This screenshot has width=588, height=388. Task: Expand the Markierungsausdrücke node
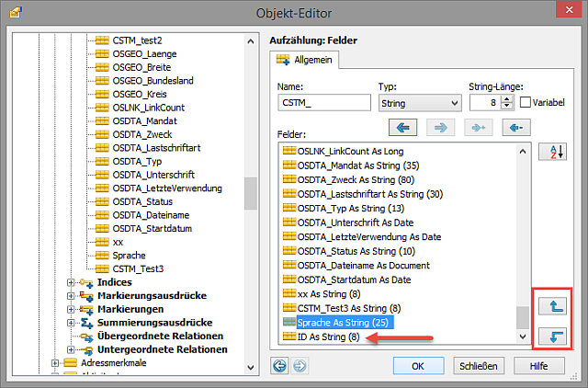[x=71, y=296]
